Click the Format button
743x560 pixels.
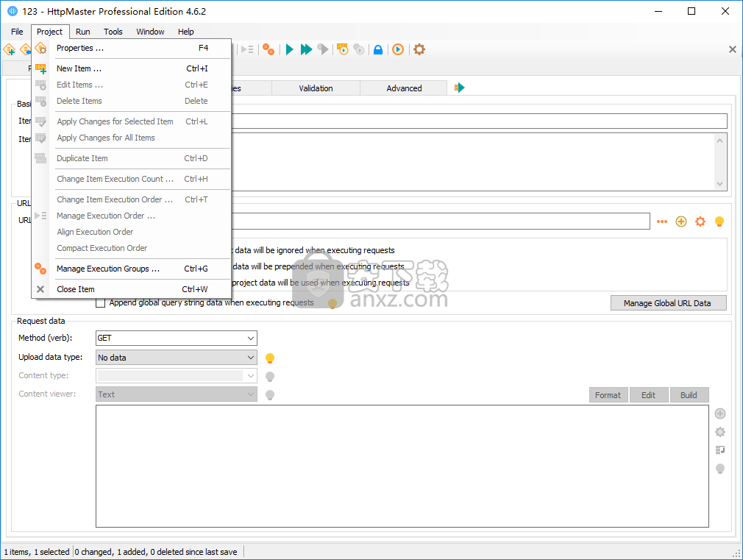coord(608,395)
